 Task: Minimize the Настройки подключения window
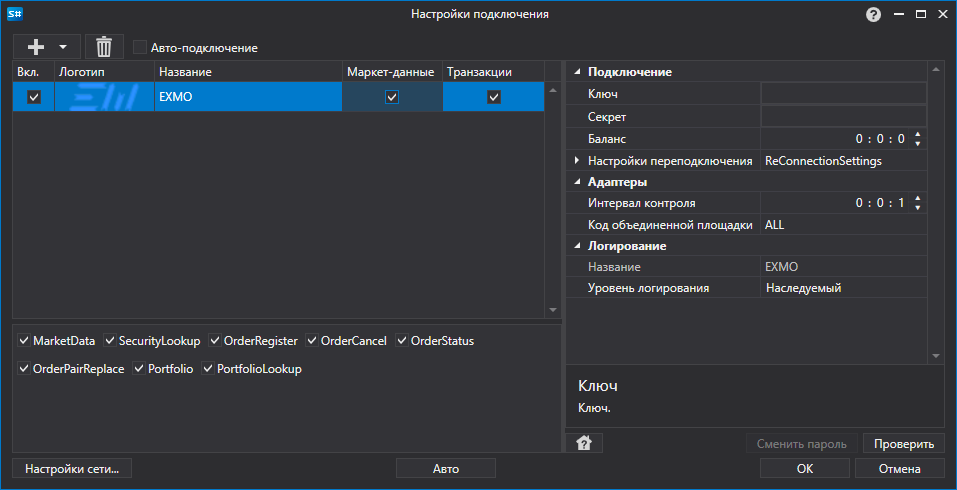[x=900, y=15]
